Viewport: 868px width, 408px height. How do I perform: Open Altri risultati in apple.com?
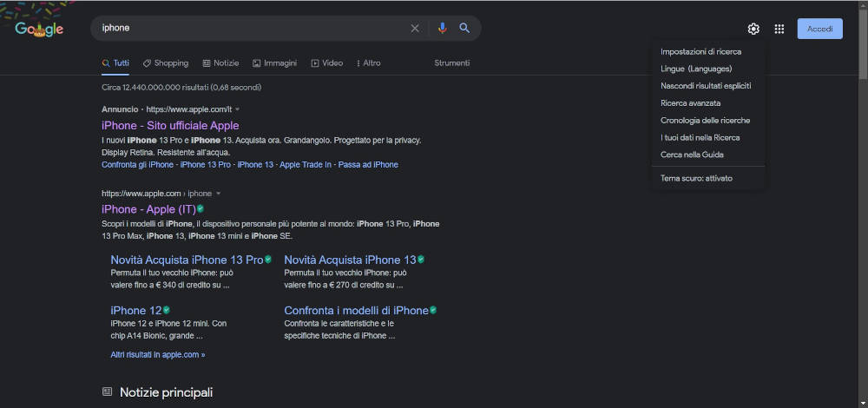[158, 355]
